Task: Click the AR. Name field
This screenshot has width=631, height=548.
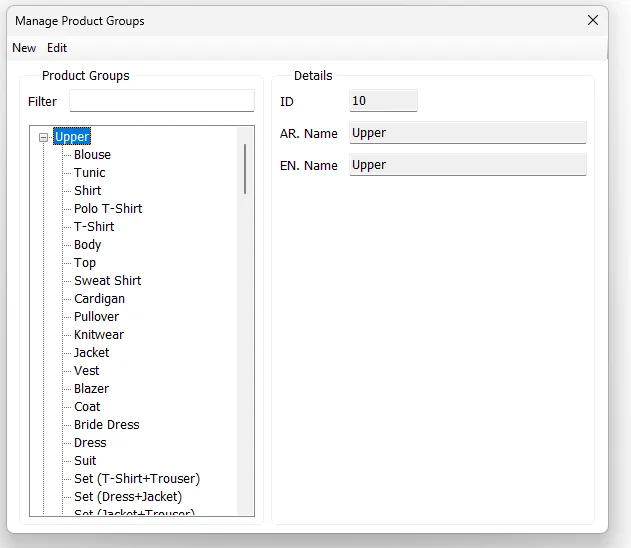Action: 468,133
